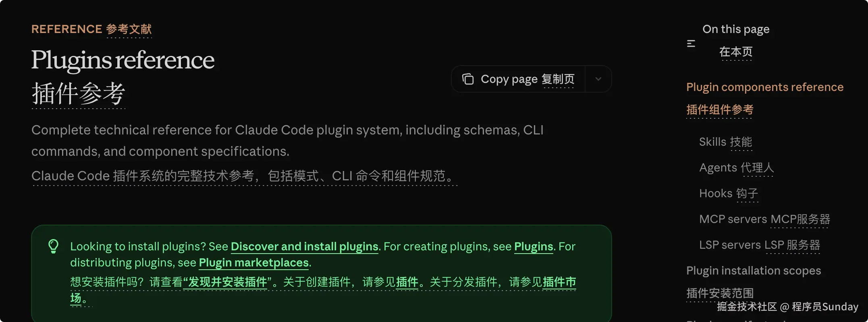Click the Copy page 复制页 button

(x=518, y=79)
